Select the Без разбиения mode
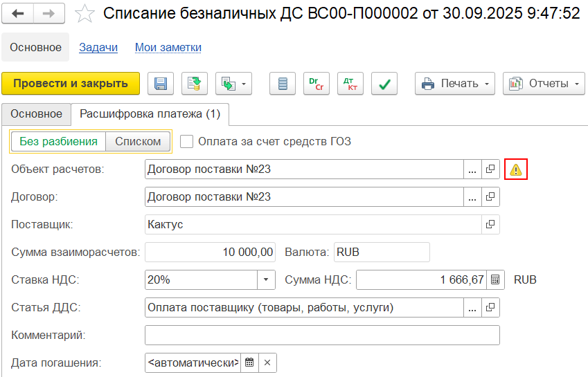 click(58, 142)
